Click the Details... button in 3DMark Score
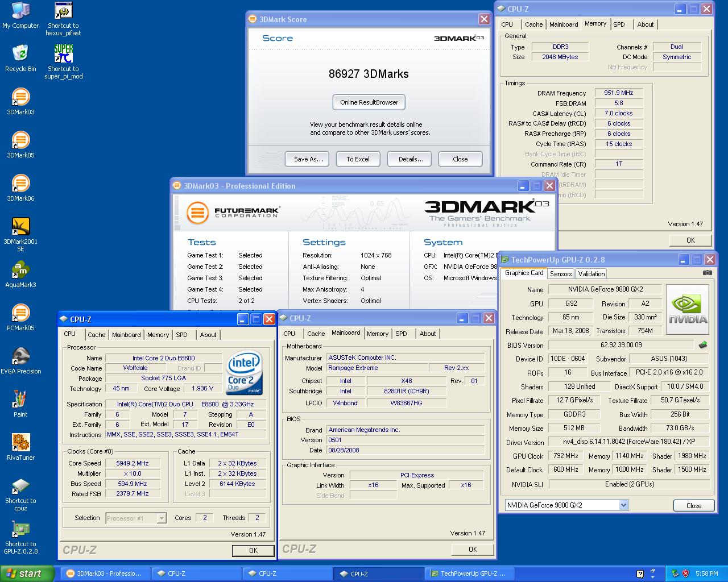Screen dimensions: 728x582 coord(411,159)
